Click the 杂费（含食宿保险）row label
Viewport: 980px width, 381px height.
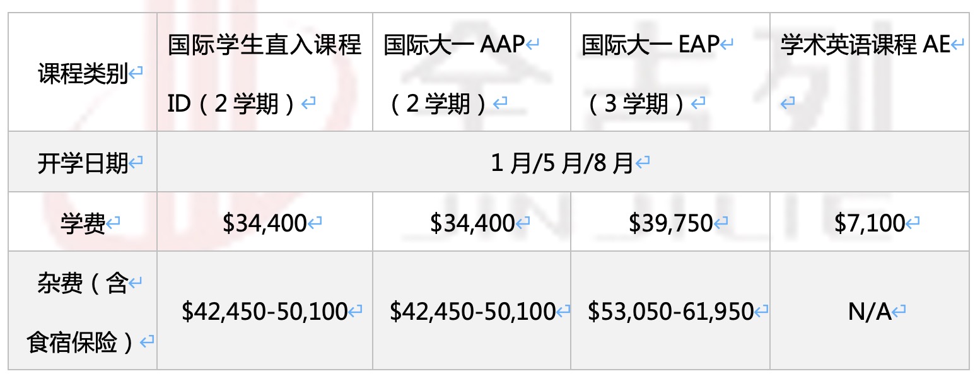pyautogui.click(x=83, y=314)
